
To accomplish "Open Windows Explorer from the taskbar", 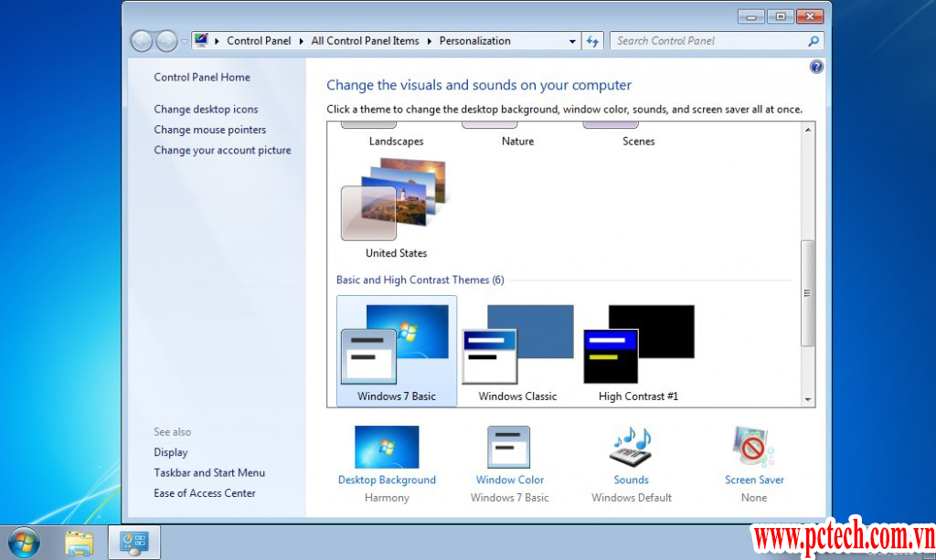I will click(x=80, y=543).
